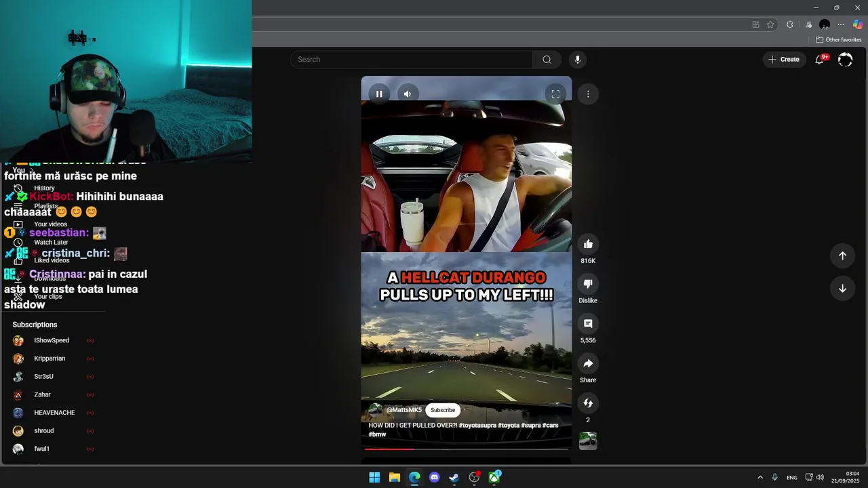
Task: Open Edge split screen icon
Action: (755, 24)
